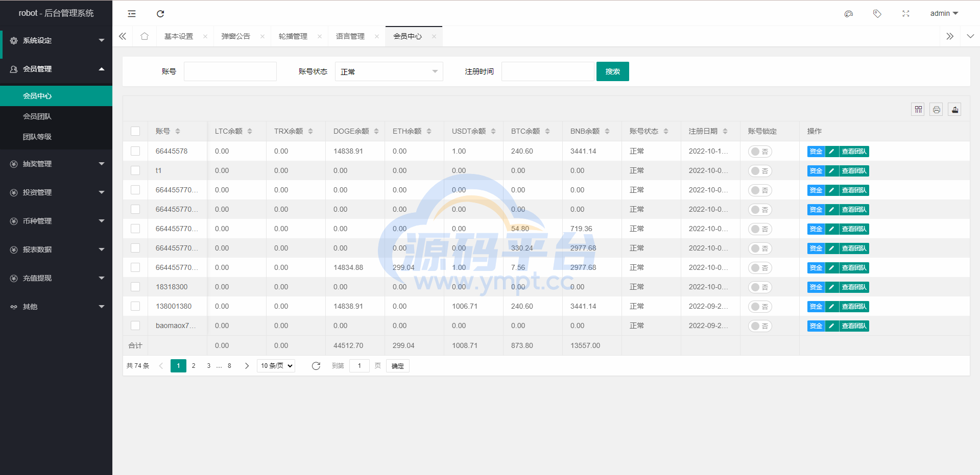The height and width of the screenshot is (475, 980).
Task: Expand the 系统设定 sidebar menu
Action: pyautogui.click(x=56, y=40)
